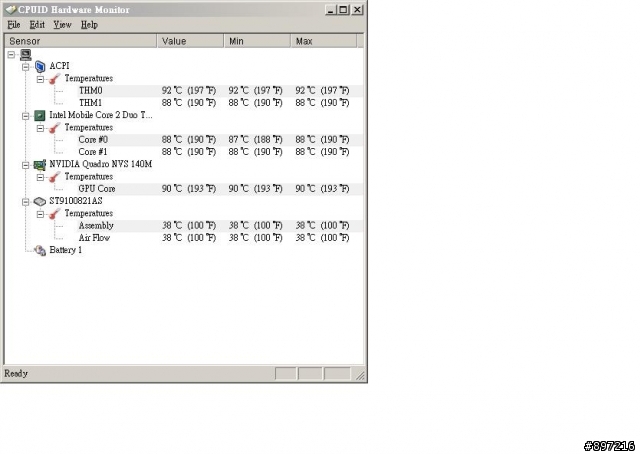The height and width of the screenshot is (454, 640).
Task: Open the Edit menu
Action: coord(37,25)
